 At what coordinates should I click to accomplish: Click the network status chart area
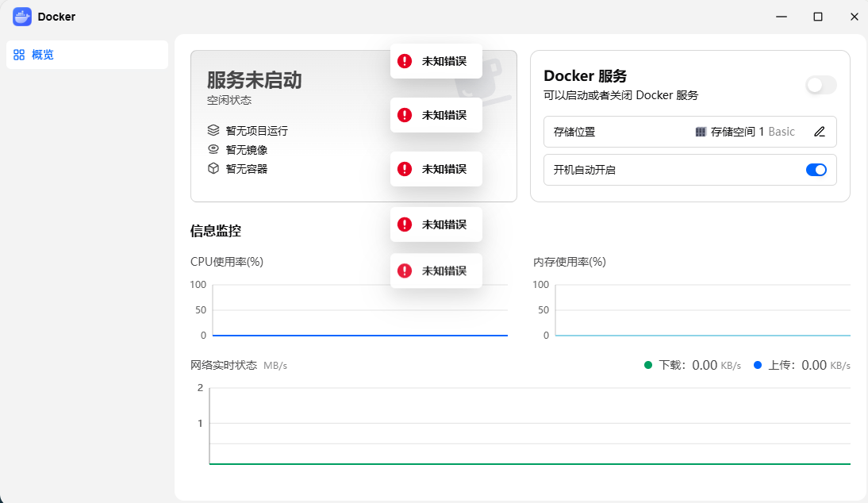[530, 425]
